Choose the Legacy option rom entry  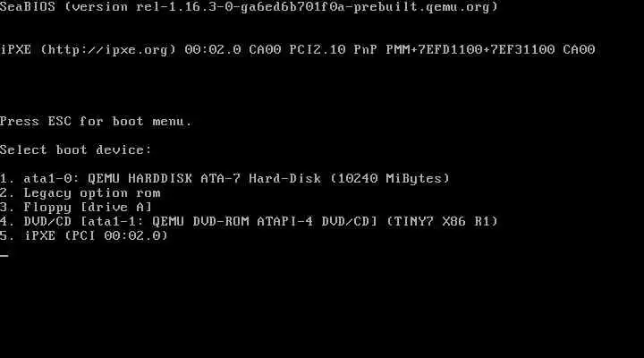pyautogui.click(x=80, y=192)
